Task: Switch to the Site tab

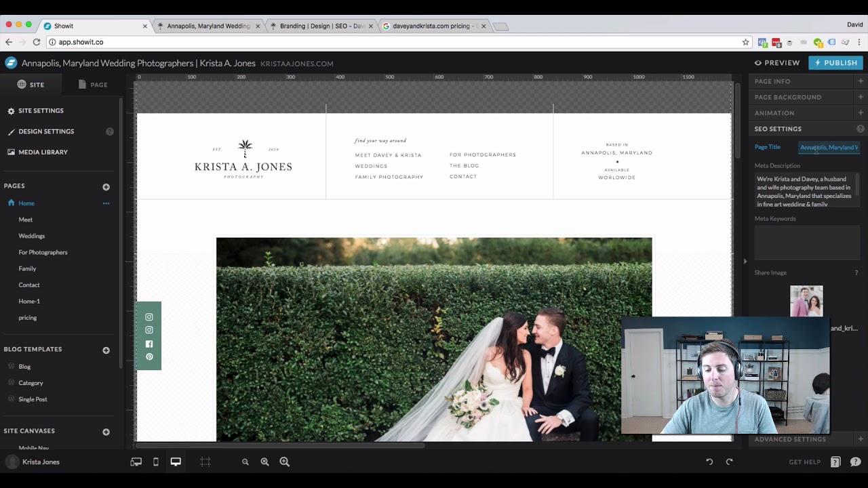Action: (31, 85)
